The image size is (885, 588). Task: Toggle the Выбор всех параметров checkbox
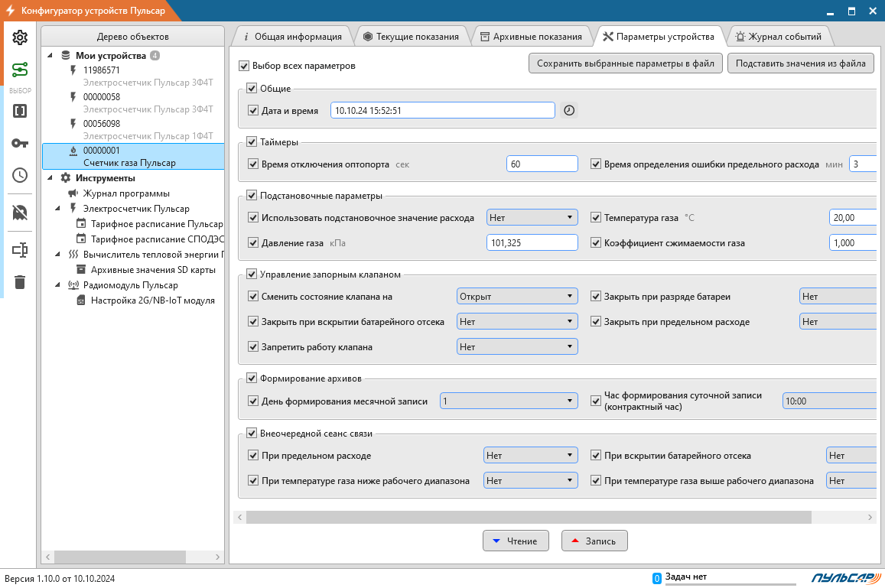point(244,66)
